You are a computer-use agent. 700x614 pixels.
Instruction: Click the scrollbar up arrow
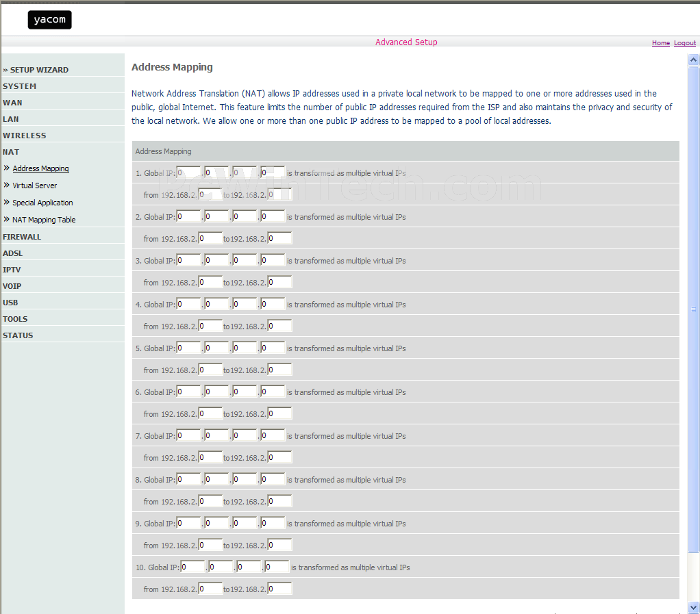[x=693, y=60]
